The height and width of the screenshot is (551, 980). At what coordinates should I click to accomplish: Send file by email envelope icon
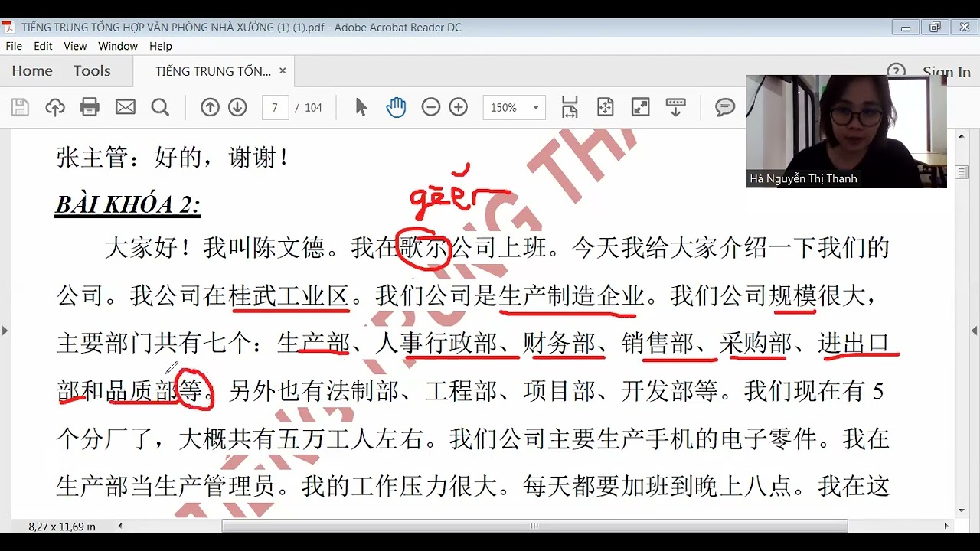[126, 108]
